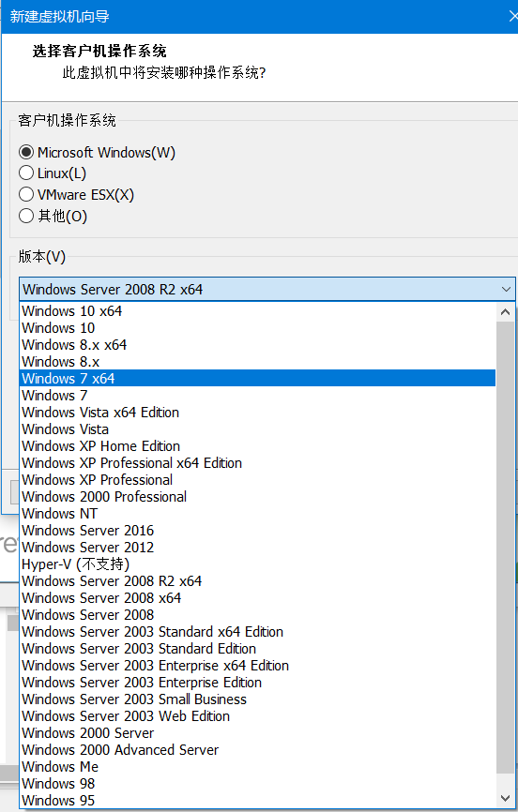Select Windows Server 2003 Standard x64 Edition

point(258,632)
